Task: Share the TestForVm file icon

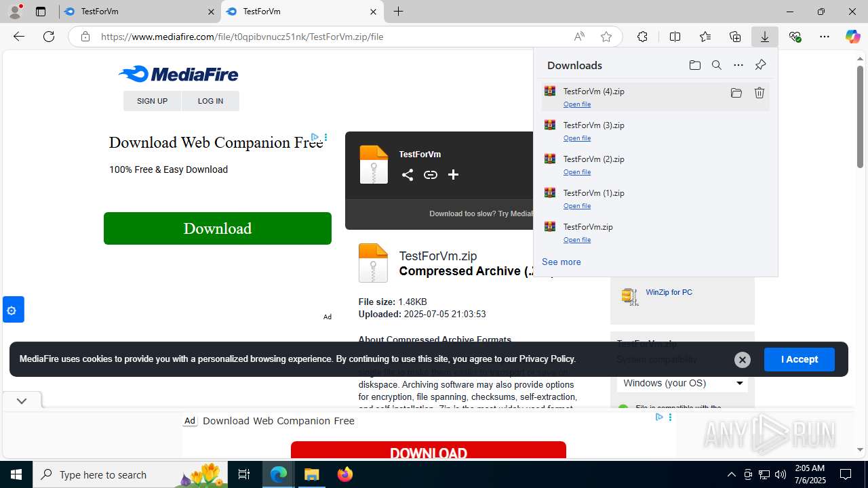Action: [x=408, y=175]
